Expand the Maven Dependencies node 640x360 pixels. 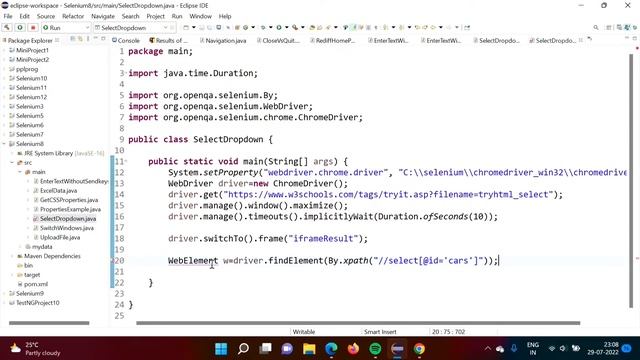click(x=12, y=256)
